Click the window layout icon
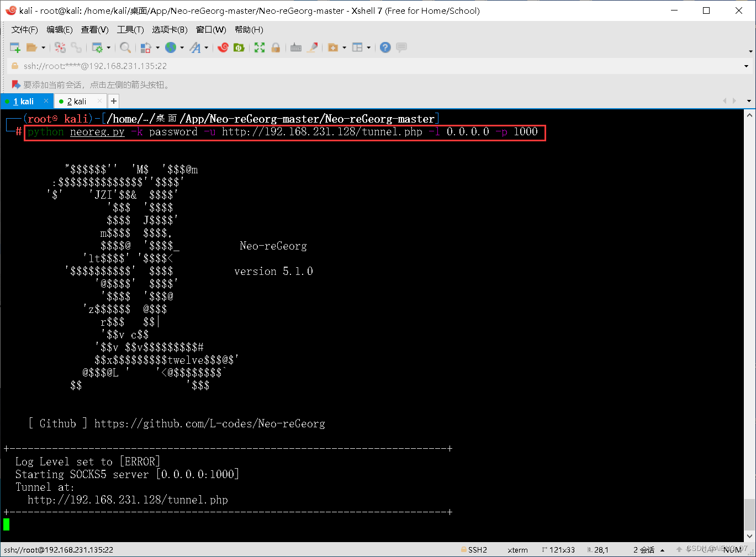The width and height of the screenshot is (756, 557). [x=357, y=47]
